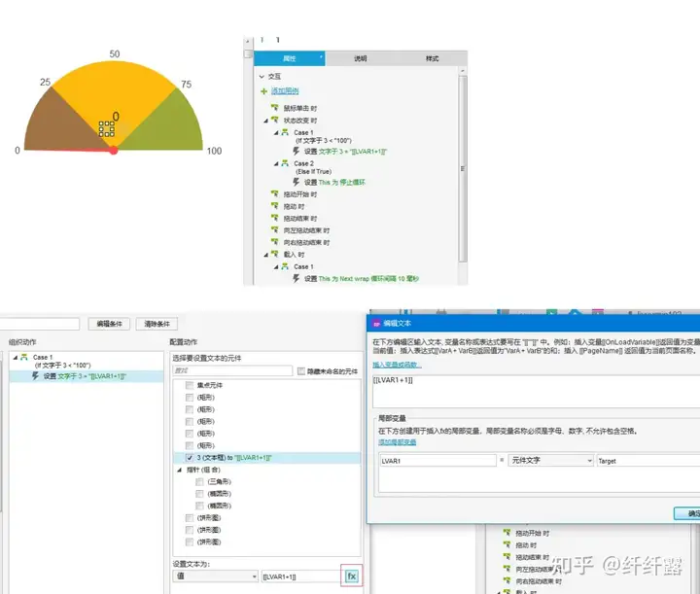
Task: Select the selected widget handles near gauge center
Action: click(x=106, y=129)
